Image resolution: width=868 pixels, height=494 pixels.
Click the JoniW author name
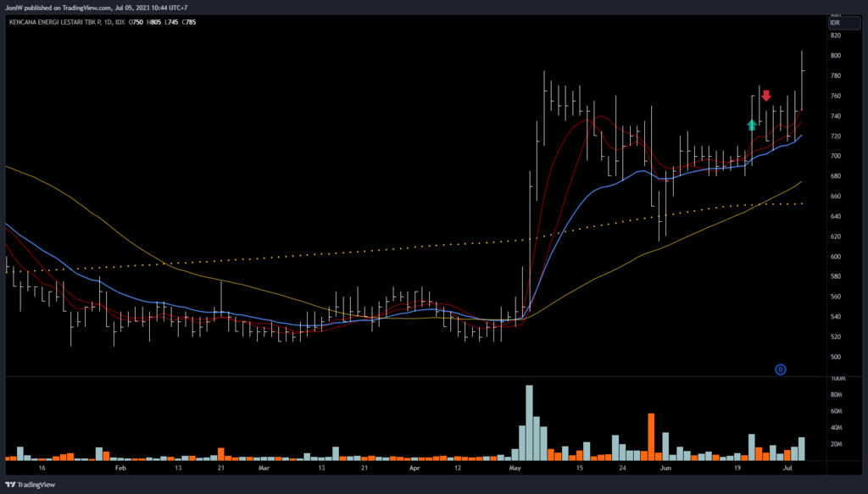[x=13, y=7]
